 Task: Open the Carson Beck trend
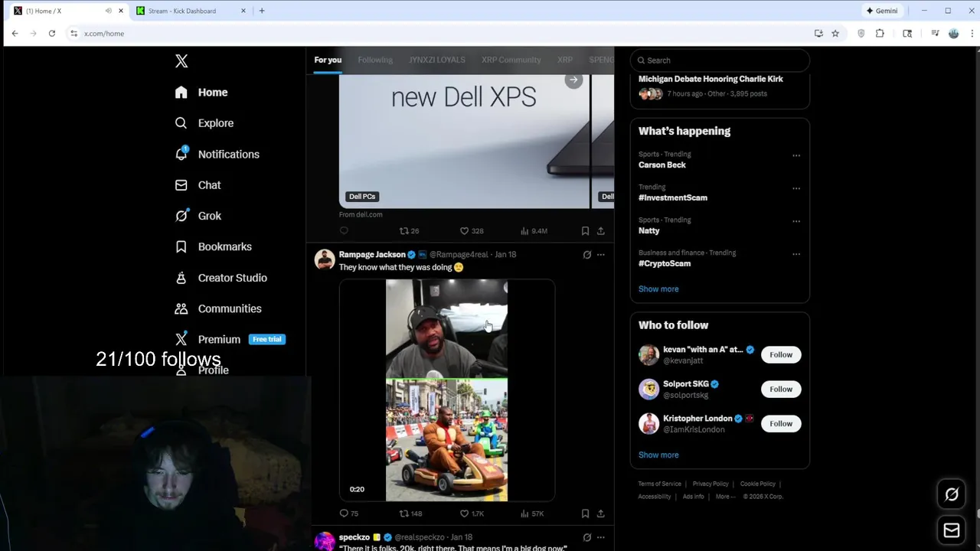pyautogui.click(x=662, y=165)
